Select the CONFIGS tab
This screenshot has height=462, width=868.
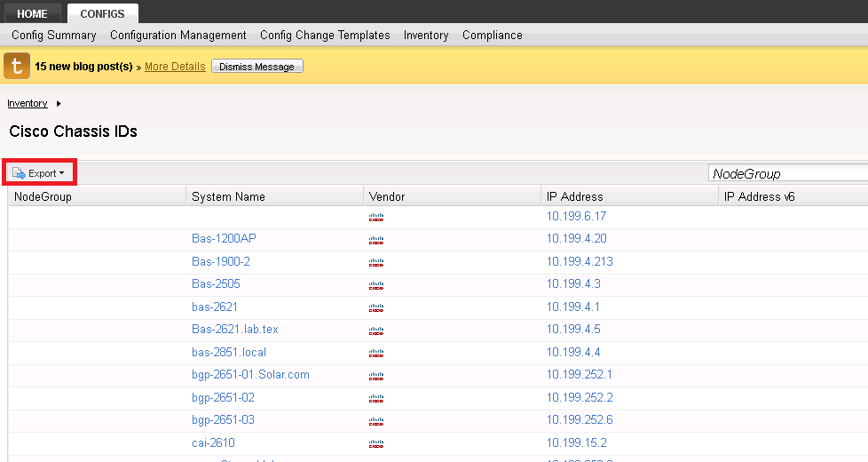(x=102, y=13)
